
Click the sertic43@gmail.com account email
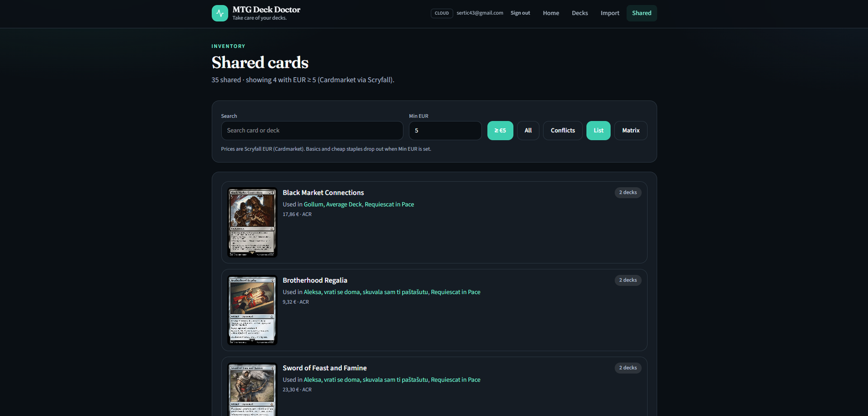pyautogui.click(x=480, y=13)
